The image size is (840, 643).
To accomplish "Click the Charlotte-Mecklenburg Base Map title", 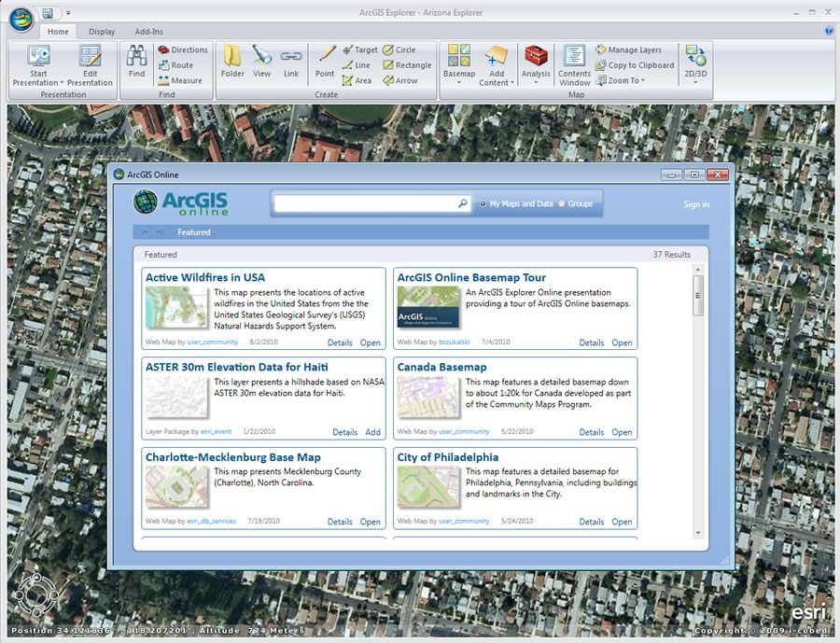I will click(233, 457).
